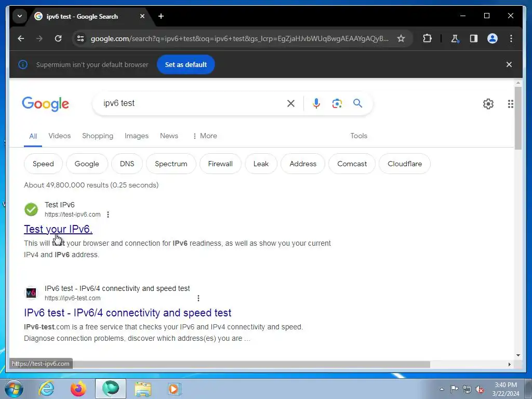Open Windows Explorer folder on taskbar
Image resolution: width=532 pixels, height=399 pixels.
pyautogui.click(x=143, y=389)
